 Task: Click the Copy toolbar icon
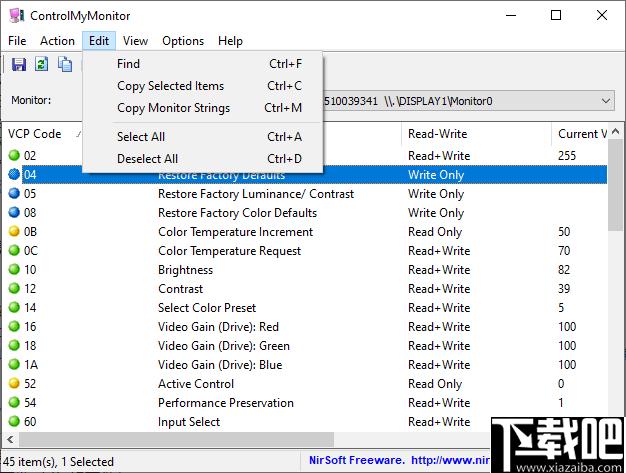(x=65, y=64)
